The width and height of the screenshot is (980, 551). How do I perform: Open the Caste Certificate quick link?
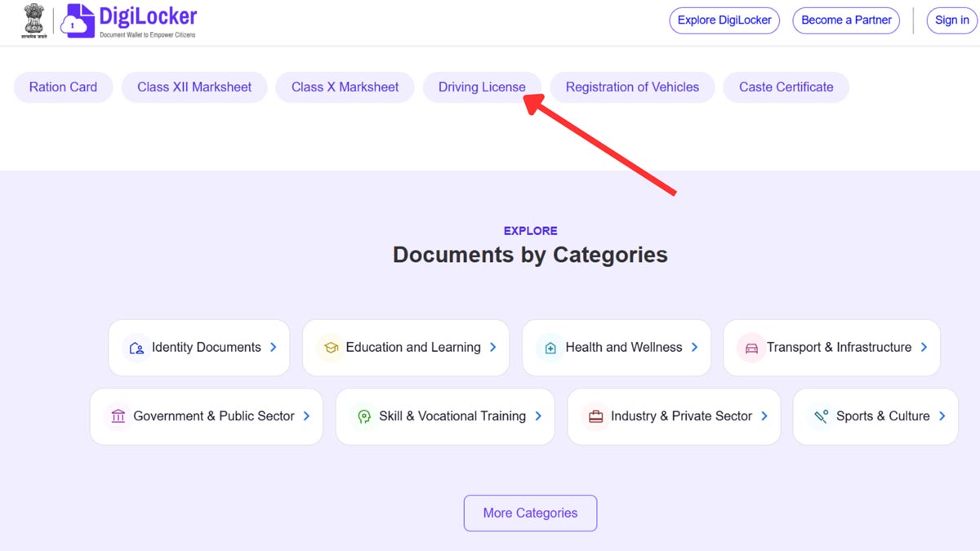pyautogui.click(x=786, y=87)
